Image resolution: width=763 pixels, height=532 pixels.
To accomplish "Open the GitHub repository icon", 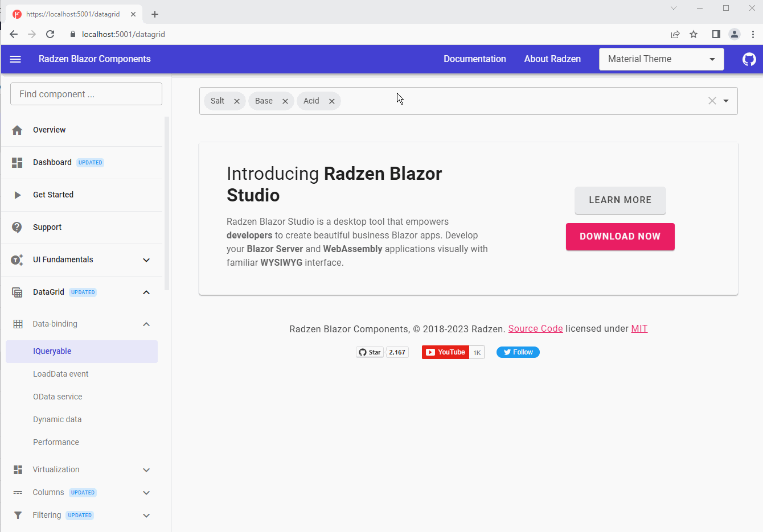I will (749, 59).
